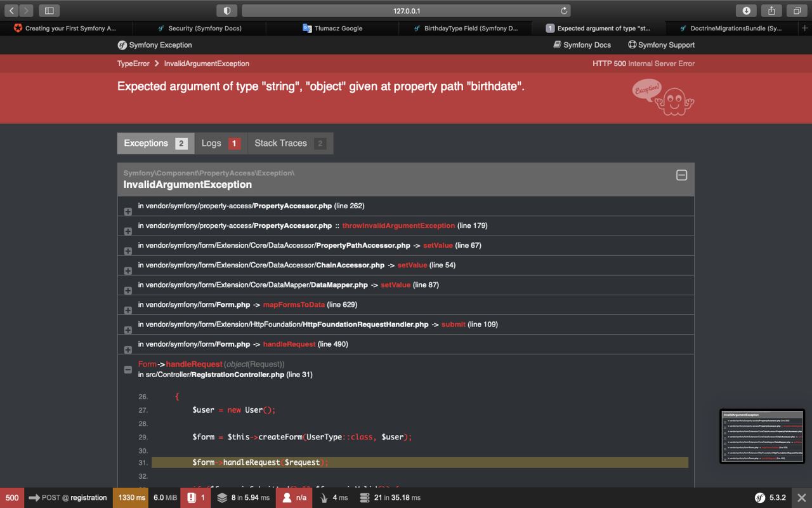Open the database 21 in 35.18 ms panel
This screenshot has width=812, height=508.
tap(391, 498)
